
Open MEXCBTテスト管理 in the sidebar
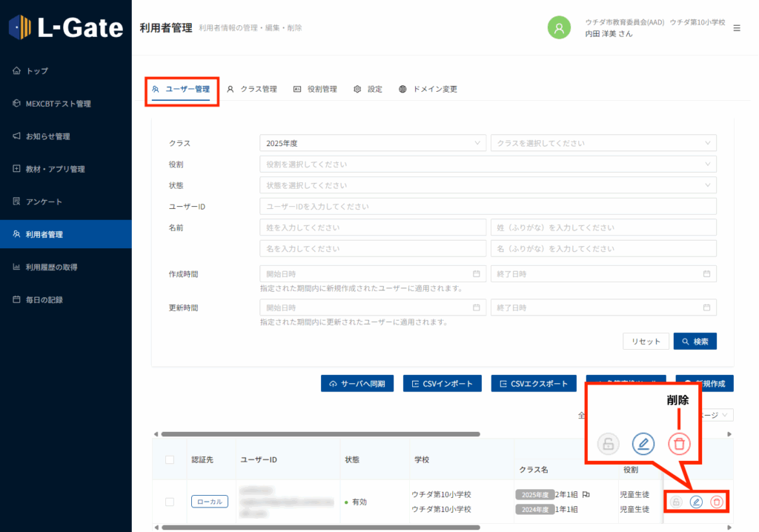(x=58, y=104)
